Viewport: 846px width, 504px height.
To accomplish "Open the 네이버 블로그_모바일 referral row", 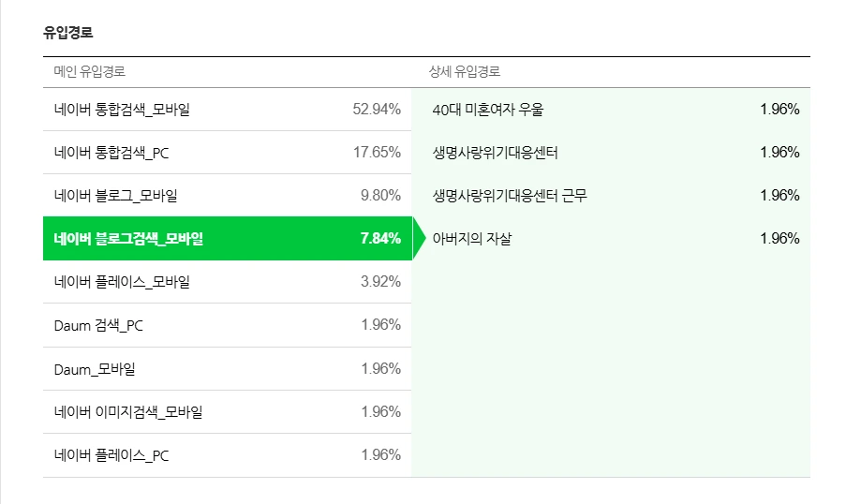I will (x=227, y=196).
